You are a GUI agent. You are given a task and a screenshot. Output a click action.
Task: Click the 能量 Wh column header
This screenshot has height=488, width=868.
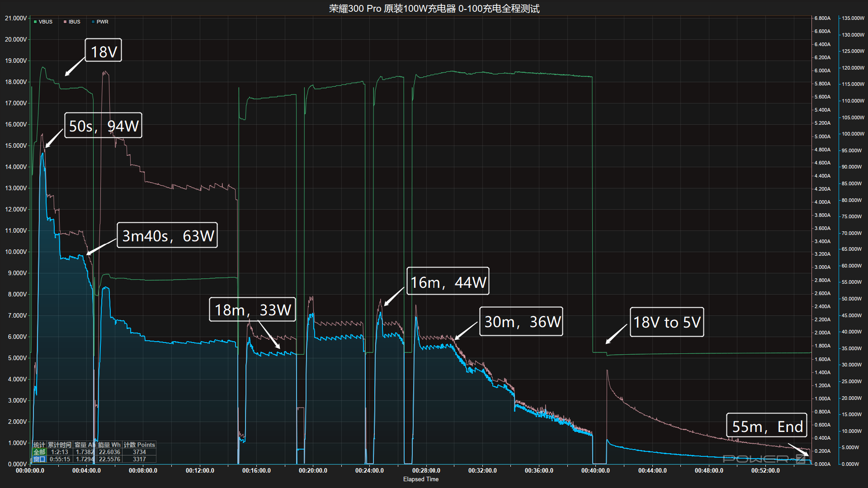[109, 445]
